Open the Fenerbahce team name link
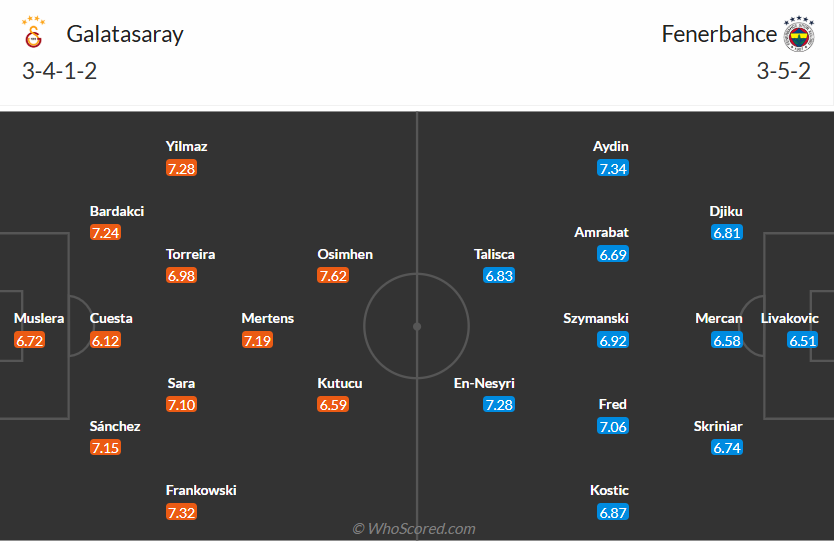Viewport: 834px width, 541px height. pos(719,34)
